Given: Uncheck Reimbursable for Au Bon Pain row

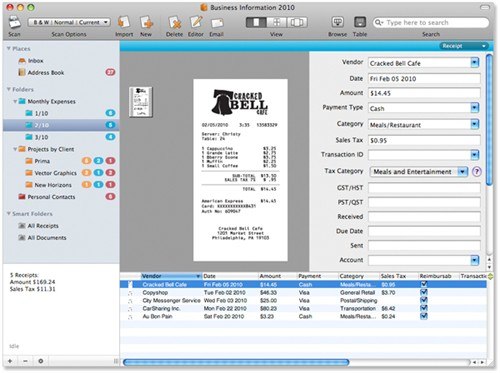Looking at the screenshot, I should click(x=424, y=316).
